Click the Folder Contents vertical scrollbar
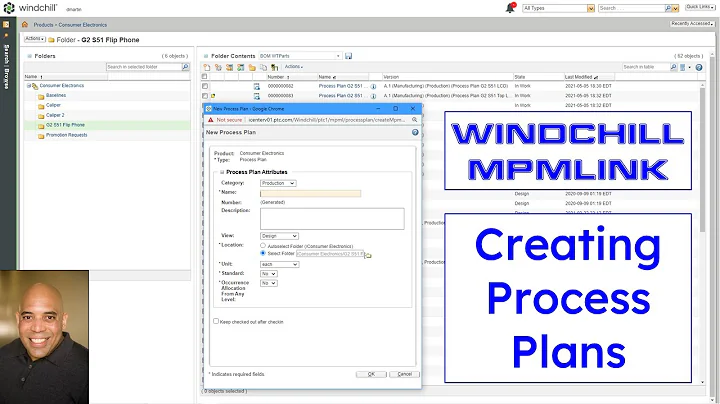The height and width of the screenshot is (404, 720). 702,160
